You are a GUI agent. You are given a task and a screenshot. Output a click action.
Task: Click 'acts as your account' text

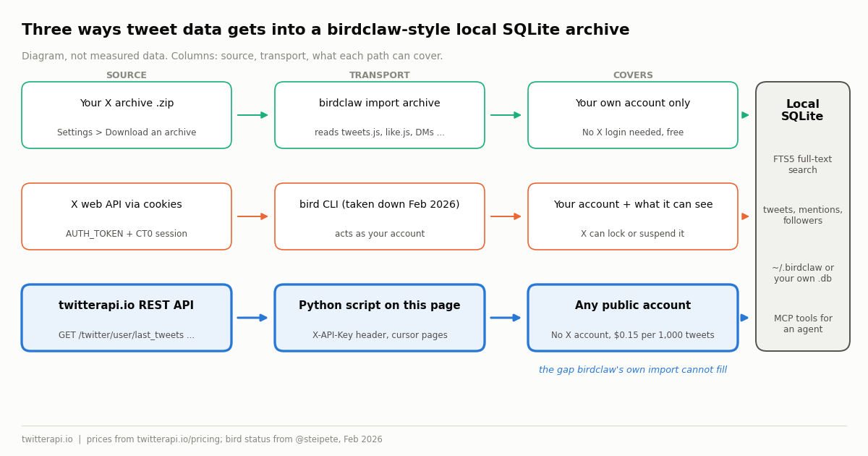380,234
